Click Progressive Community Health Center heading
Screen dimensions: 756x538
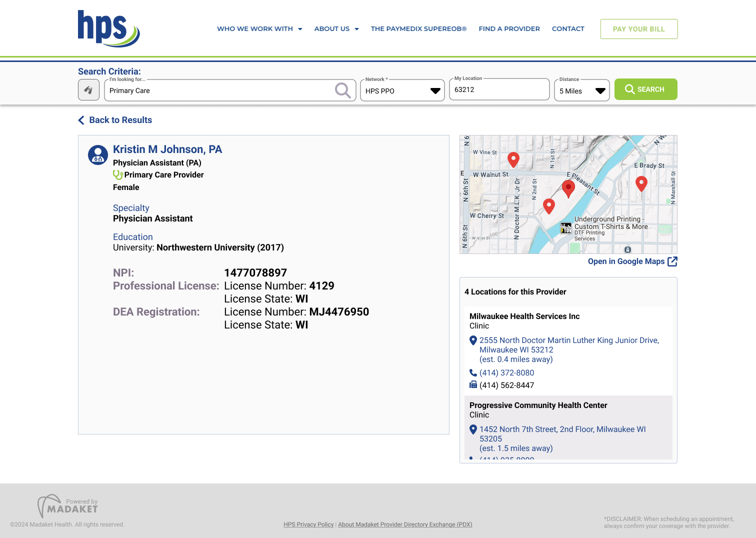pyautogui.click(x=538, y=405)
